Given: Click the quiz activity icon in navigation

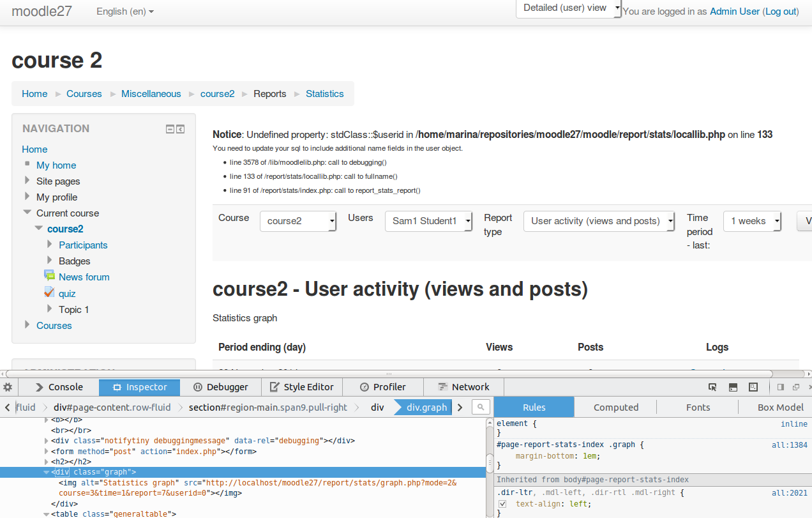Looking at the screenshot, I should pos(49,293).
